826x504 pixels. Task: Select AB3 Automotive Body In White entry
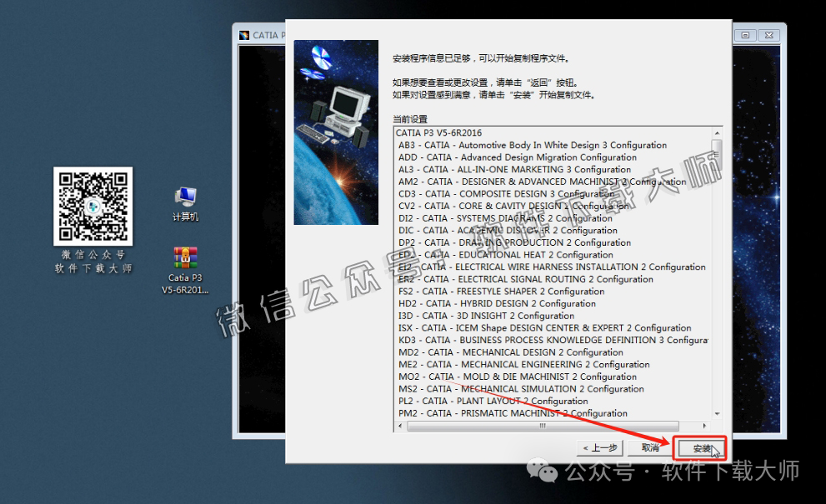pyautogui.click(x=532, y=145)
